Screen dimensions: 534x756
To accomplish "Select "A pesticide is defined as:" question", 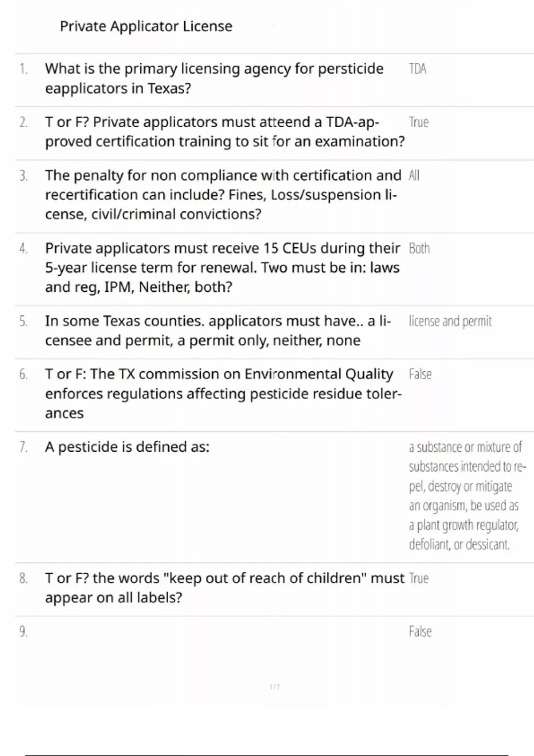I will [x=127, y=447].
